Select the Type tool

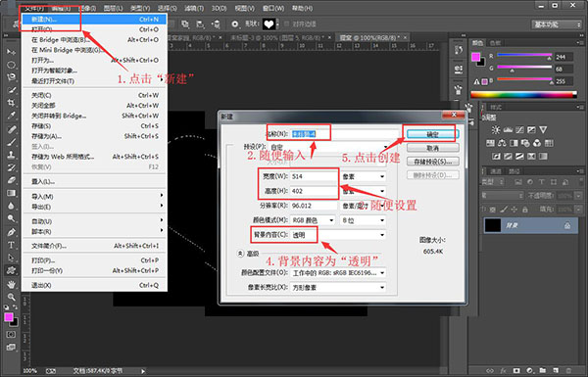[x=11, y=245]
